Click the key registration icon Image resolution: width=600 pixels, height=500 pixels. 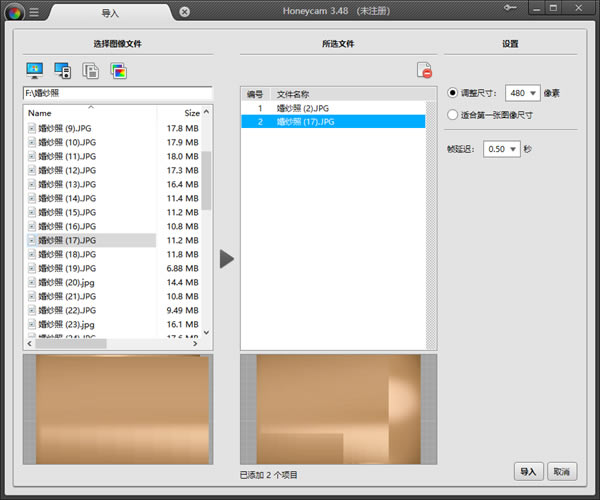point(510,8)
